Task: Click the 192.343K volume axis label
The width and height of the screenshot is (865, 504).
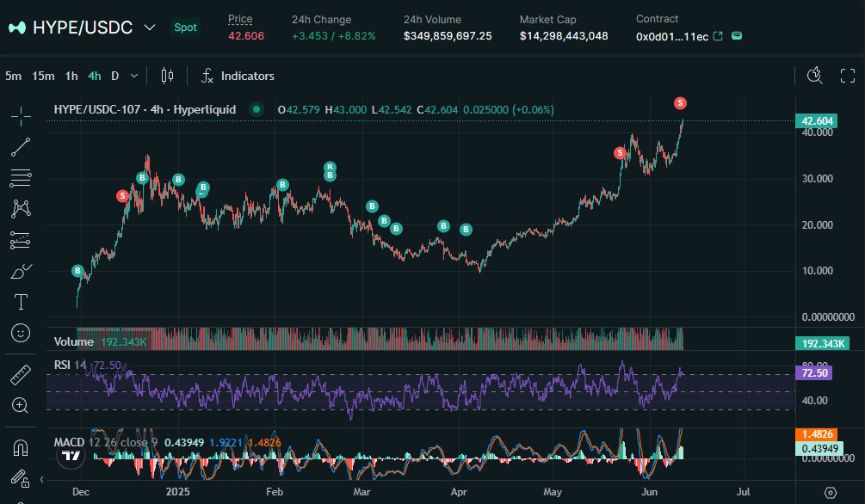Action: pos(823,343)
